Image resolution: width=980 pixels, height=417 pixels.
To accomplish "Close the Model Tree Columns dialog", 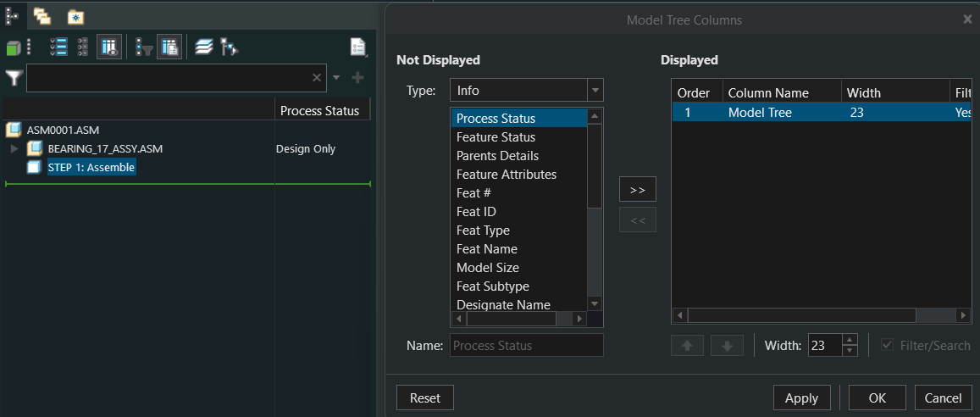I will point(967,19).
